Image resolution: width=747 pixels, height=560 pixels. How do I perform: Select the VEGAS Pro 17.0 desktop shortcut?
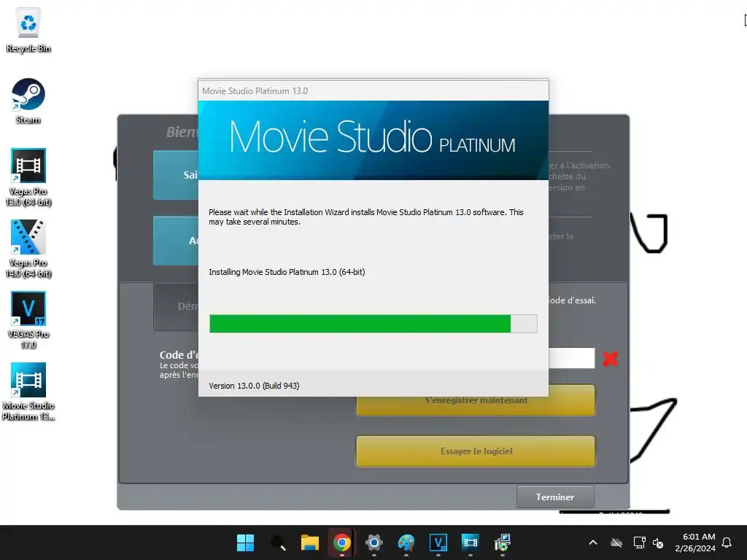(x=28, y=320)
